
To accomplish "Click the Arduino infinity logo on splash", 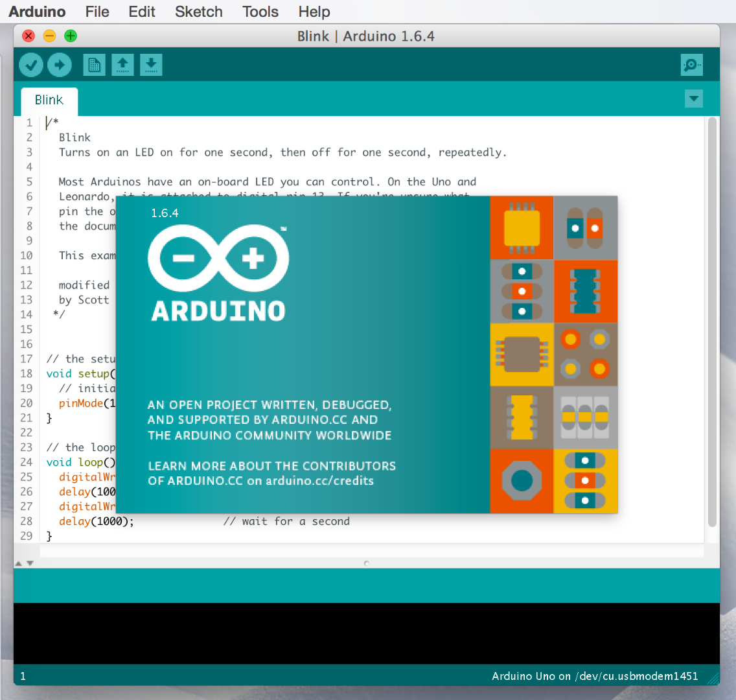I will click(x=218, y=257).
